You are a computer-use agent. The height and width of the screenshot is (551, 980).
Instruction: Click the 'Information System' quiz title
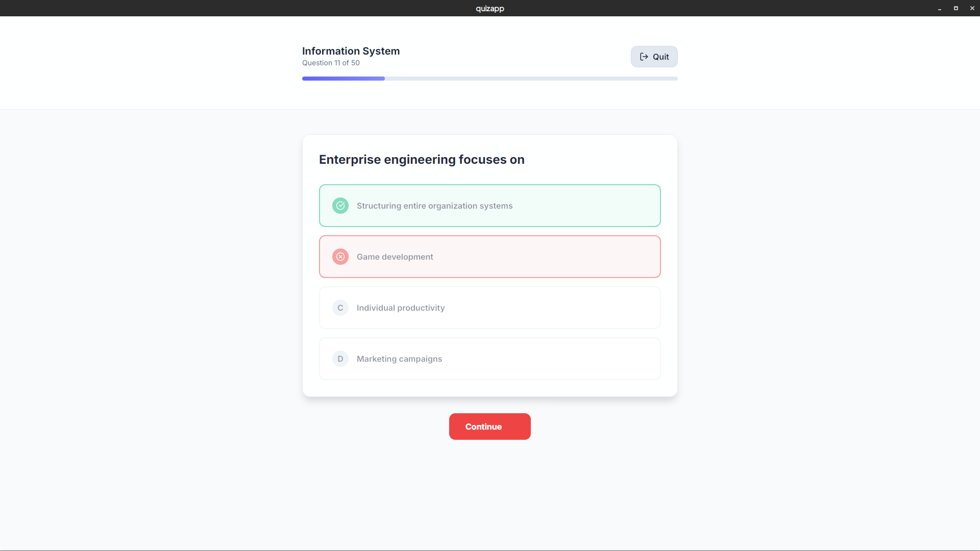tap(351, 51)
